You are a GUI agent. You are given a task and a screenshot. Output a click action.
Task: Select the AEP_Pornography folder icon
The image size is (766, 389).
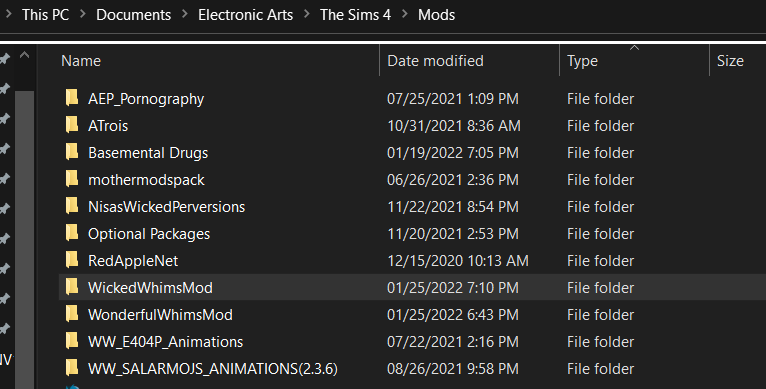coord(72,98)
